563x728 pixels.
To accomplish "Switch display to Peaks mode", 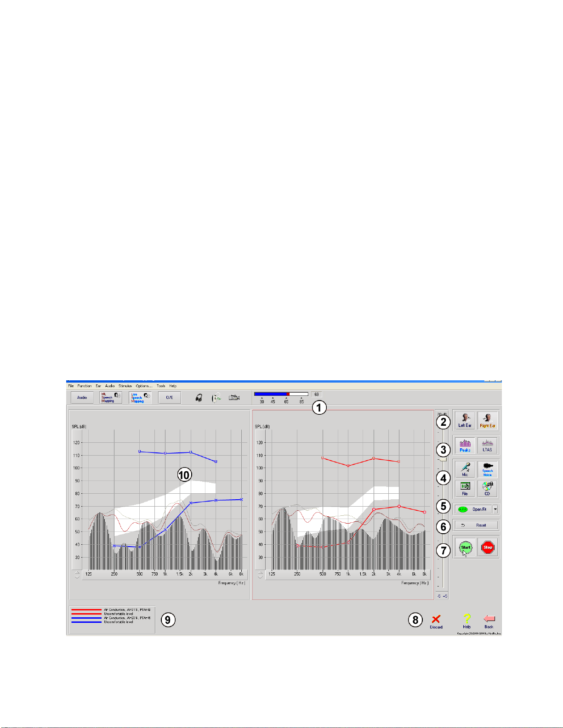I will click(x=465, y=445).
